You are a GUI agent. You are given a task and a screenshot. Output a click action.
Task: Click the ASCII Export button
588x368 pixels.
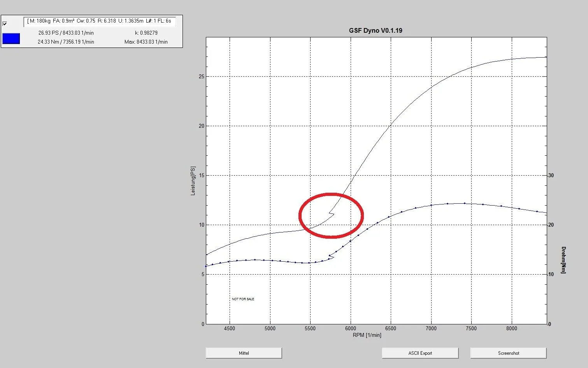(x=420, y=353)
